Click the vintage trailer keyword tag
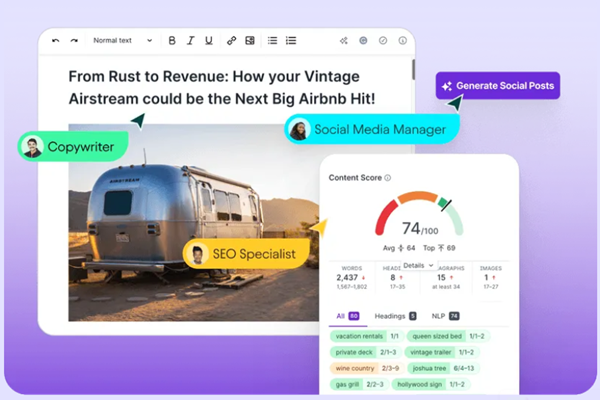Screen dimensions: 600x400 [442, 352]
